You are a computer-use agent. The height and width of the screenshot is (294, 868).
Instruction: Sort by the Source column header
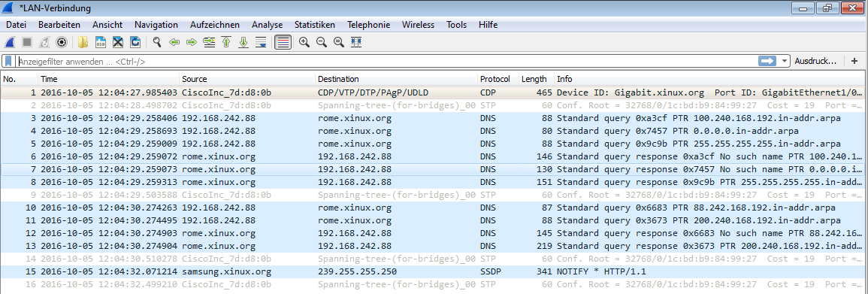tap(247, 79)
